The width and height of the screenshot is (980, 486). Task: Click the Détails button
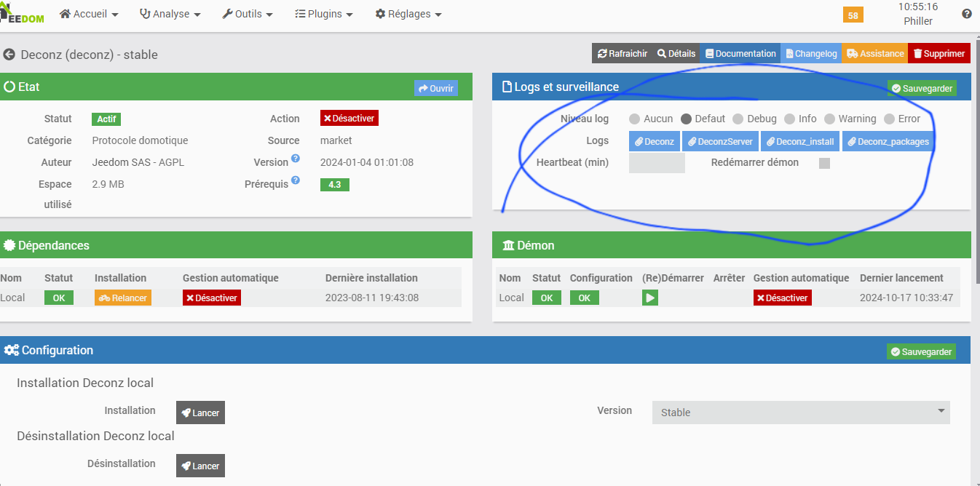pos(676,54)
